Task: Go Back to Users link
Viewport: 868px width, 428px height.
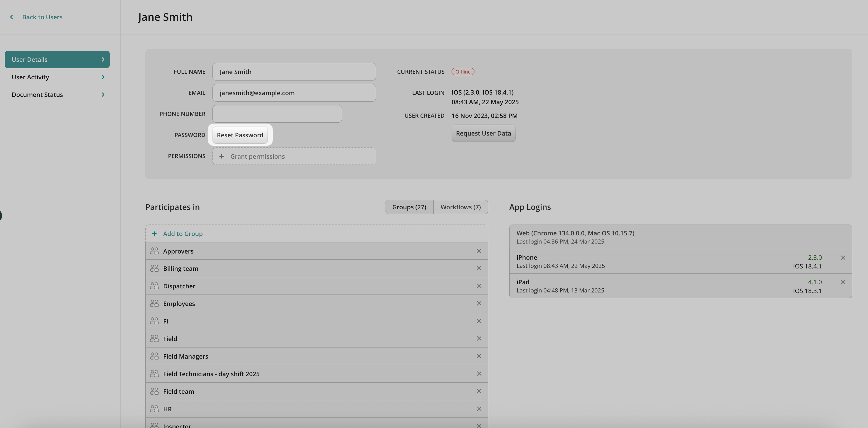Action: tap(42, 17)
